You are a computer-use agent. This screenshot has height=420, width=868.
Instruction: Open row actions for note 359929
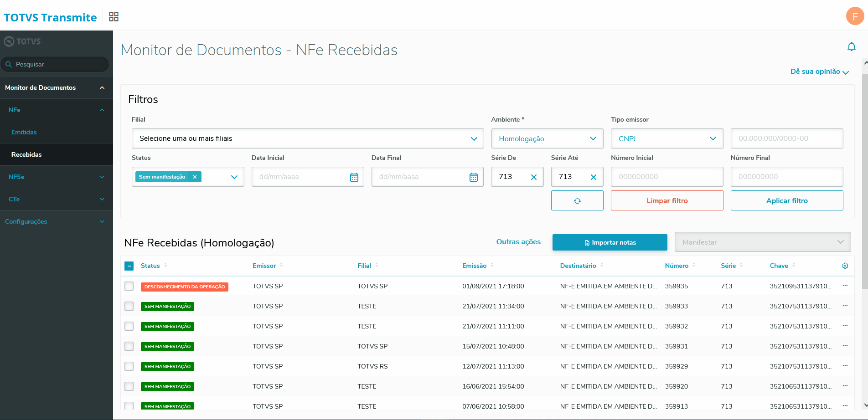coord(845,366)
